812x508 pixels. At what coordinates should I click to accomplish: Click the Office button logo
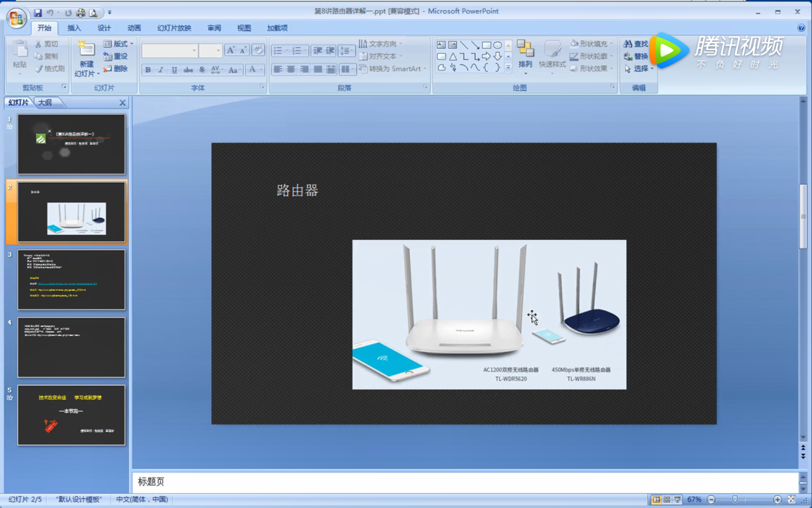pyautogui.click(x=16, y=18)
